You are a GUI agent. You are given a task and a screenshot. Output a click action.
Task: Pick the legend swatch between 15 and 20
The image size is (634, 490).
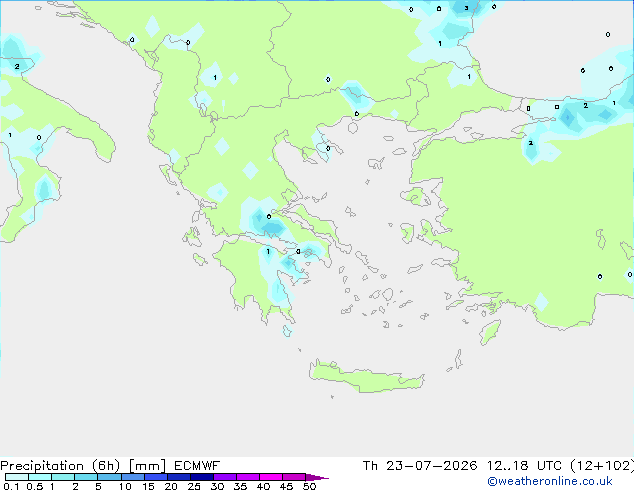156,477
